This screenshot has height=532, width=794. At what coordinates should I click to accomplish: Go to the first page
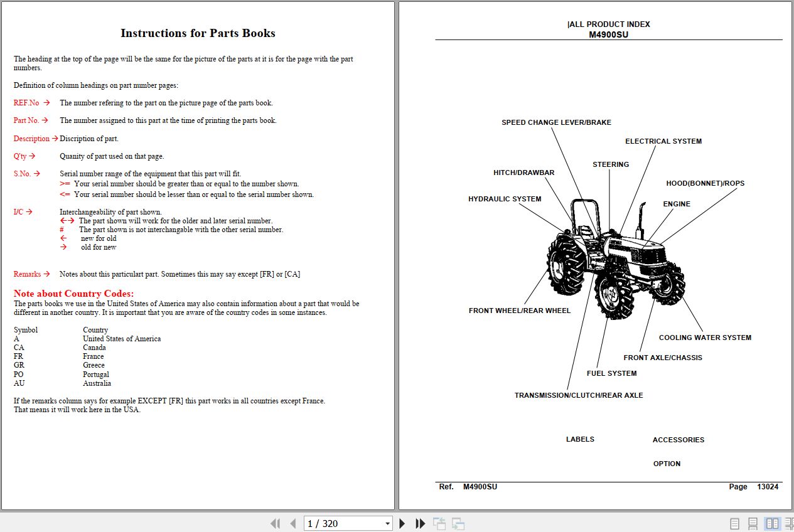[x=275, y=523]
